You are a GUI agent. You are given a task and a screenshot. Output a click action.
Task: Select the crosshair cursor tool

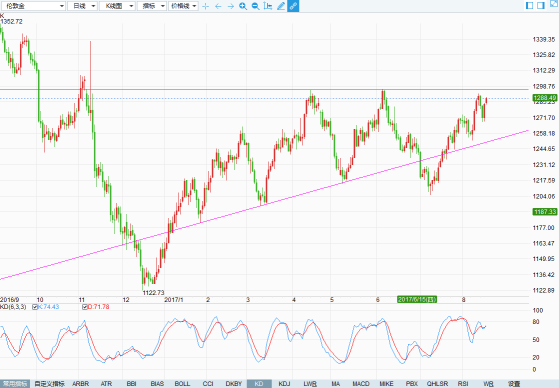tap(206, 6)
